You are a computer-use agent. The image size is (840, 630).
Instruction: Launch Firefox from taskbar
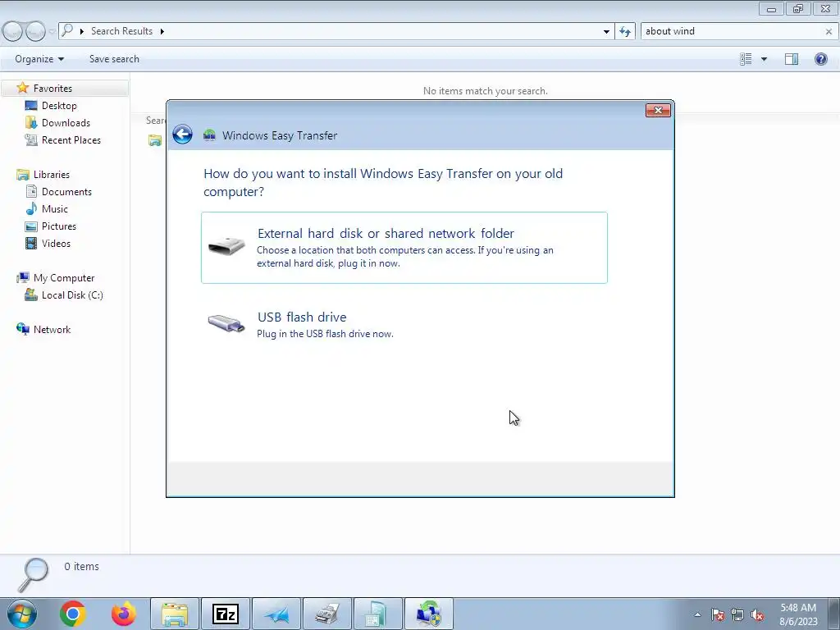[x=123, y=614]
